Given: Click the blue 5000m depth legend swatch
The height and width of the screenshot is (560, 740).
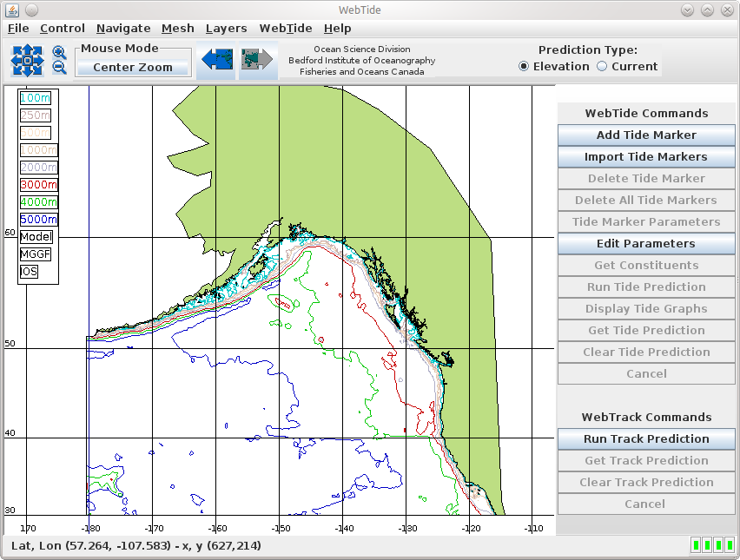Looking at the screenshot, I should (x=38, y=220).
